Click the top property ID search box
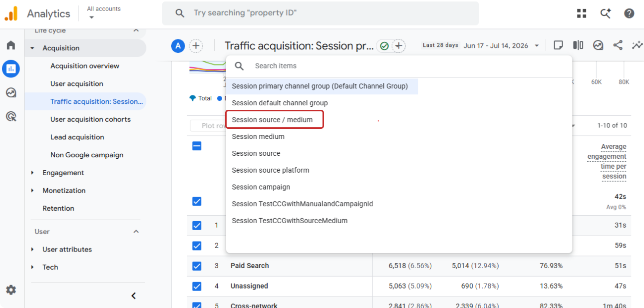The image size is (644, 308). coord(321,13)
